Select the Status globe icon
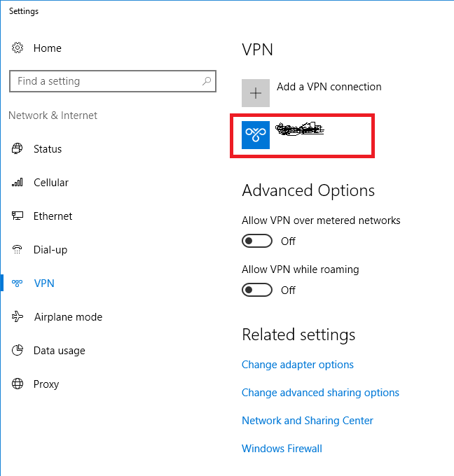The height and width of the screenshot is (476, 454). coord(18,149)
